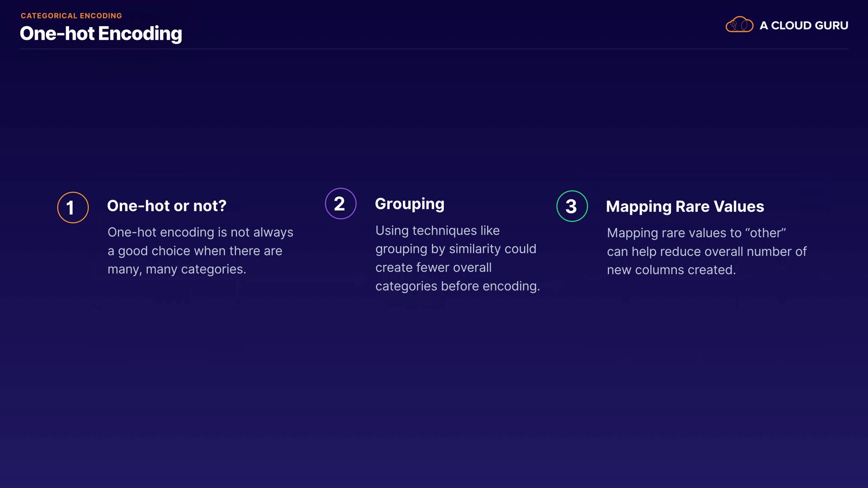Viewport: 868px width, 488px height.
Task: Click the green circled number 3 icon
Action: pos(572,206)
